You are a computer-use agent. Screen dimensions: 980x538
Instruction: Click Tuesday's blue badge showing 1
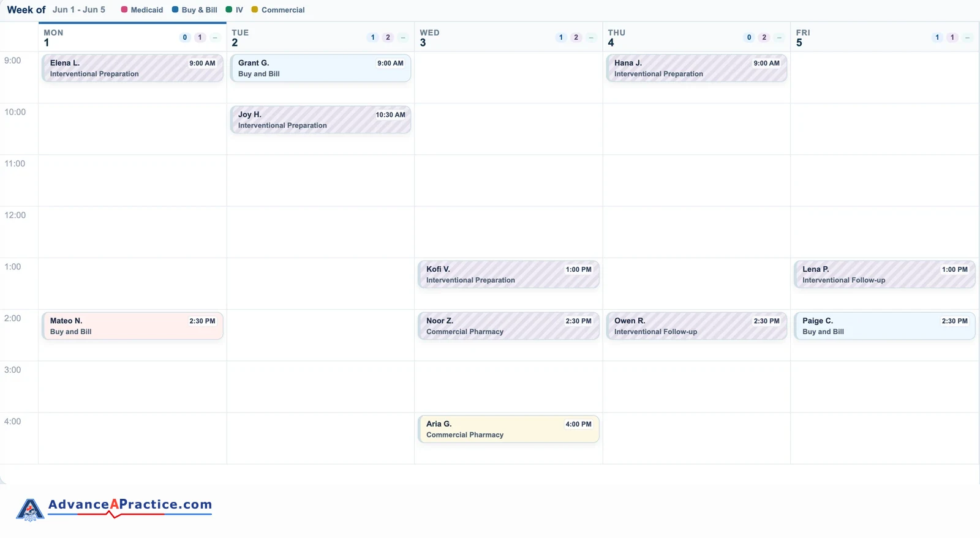pos(373,37)
